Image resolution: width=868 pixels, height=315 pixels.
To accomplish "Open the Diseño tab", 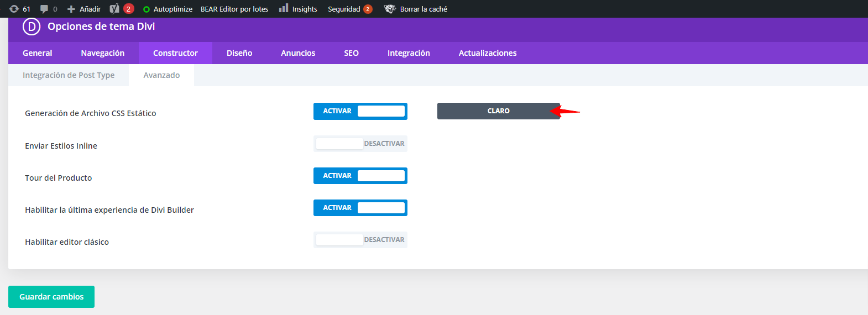I will coord(239,53).
